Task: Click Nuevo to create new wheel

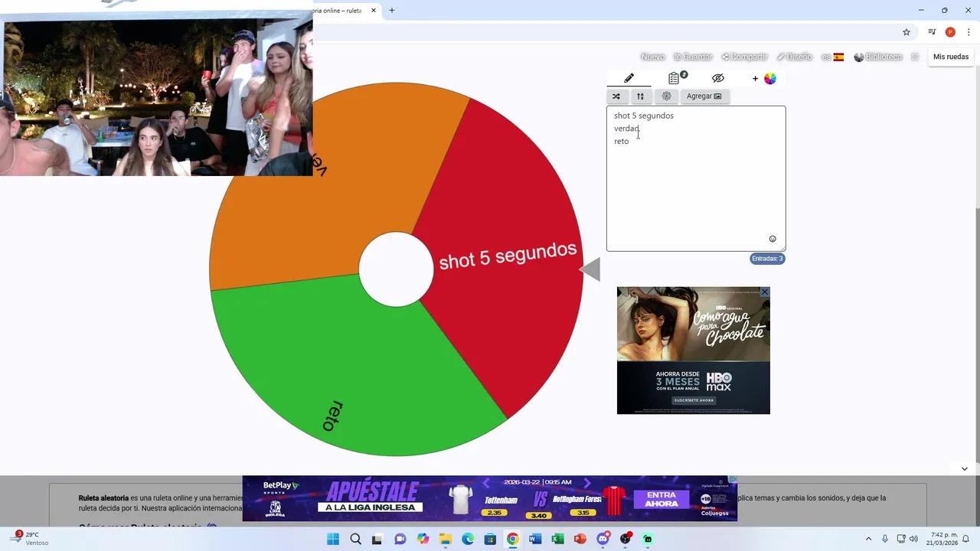Action: pyautogui.click(x=652, y=57)
